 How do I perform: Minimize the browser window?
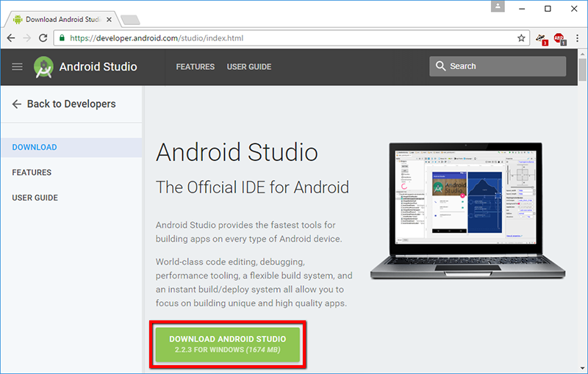522,8
